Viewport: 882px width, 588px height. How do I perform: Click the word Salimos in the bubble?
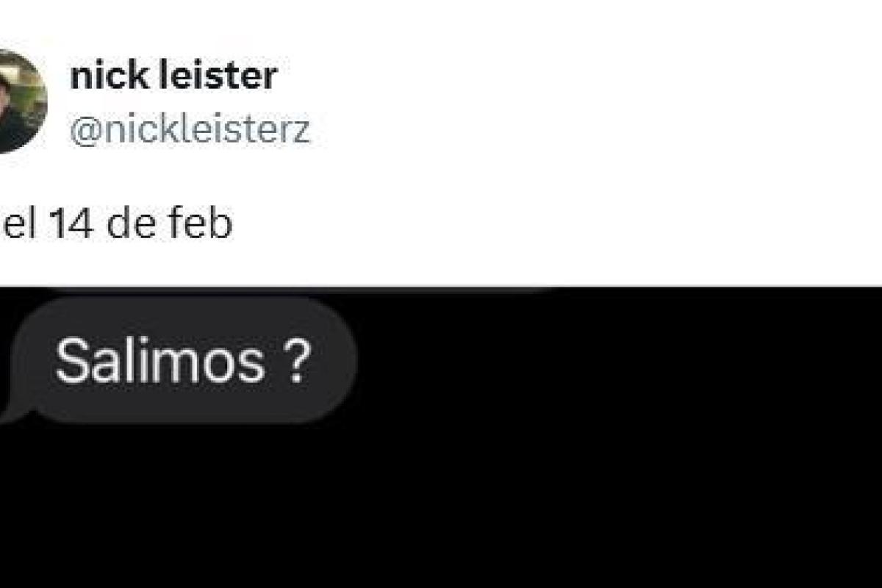click(159, 362)
